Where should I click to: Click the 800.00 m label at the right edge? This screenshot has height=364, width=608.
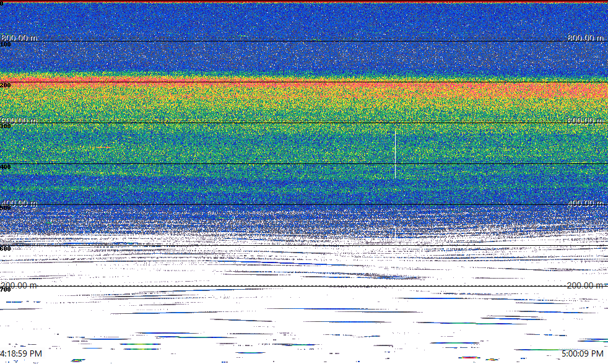pyautogui.click(x=586, y=38)
